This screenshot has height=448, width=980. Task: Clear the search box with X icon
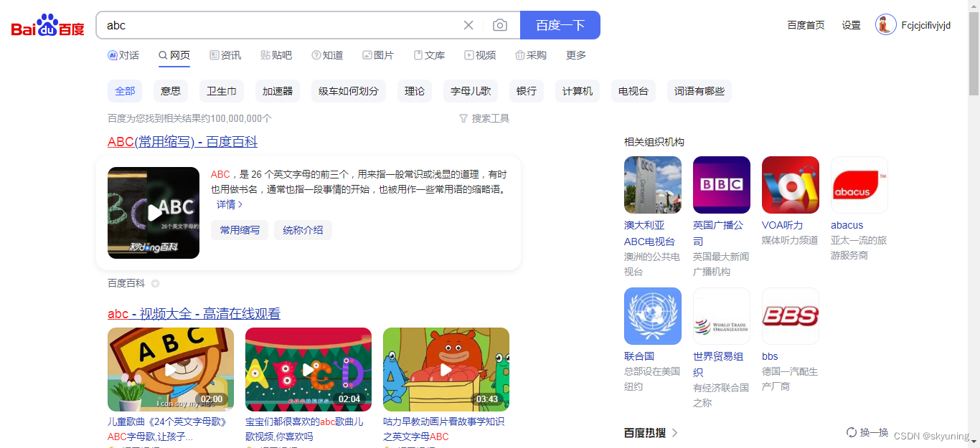(468, 25)
